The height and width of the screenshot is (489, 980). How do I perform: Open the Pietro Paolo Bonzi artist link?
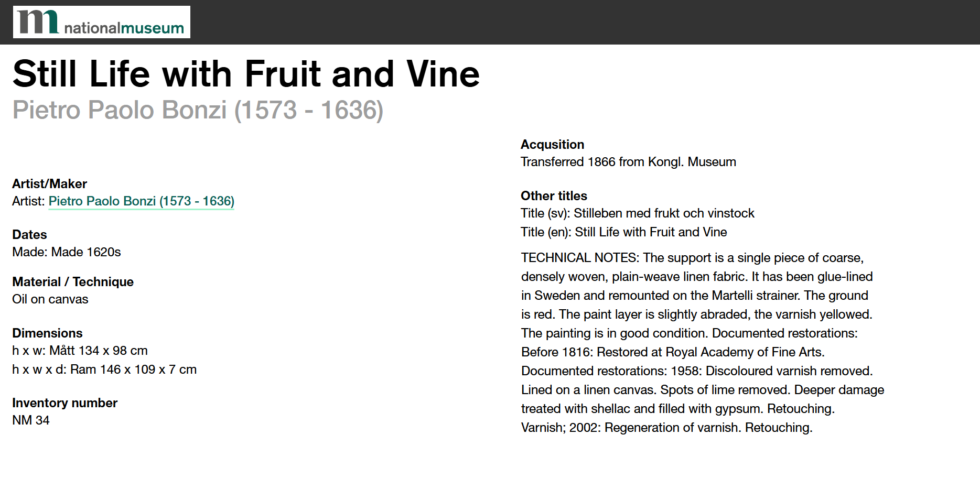click(x=141, y=201)
